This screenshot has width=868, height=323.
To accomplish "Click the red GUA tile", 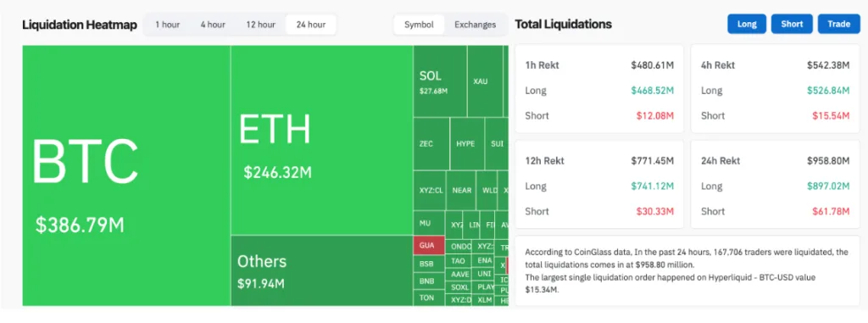I will click(429, 245).
